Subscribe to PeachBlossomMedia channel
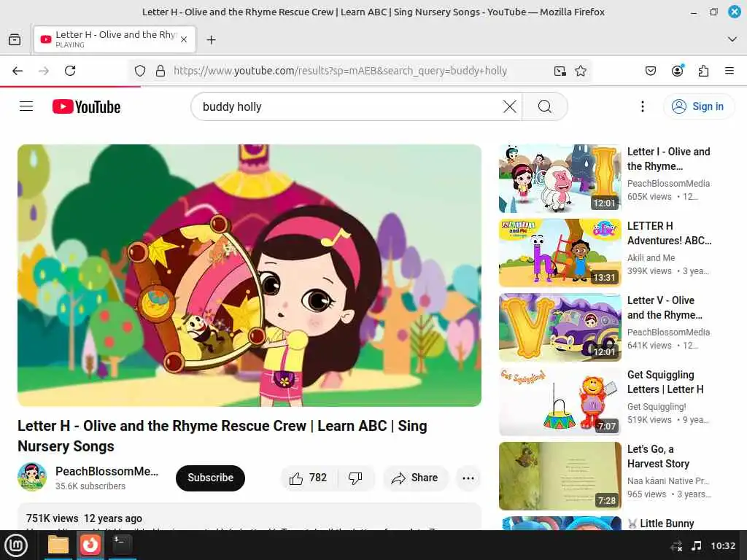The height and width of the screenshot is (560, 747). (x=210, y=478)
